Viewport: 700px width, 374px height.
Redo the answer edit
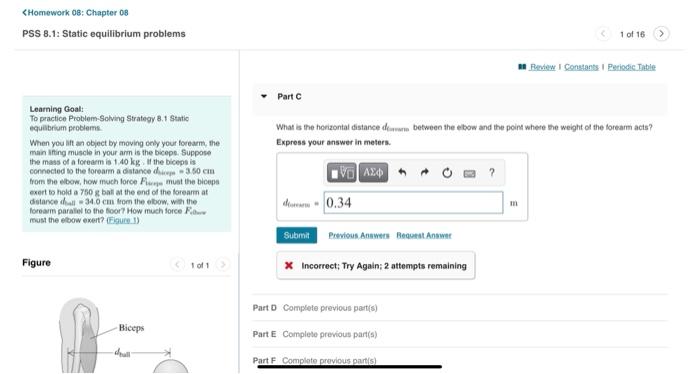coord(425,172)
